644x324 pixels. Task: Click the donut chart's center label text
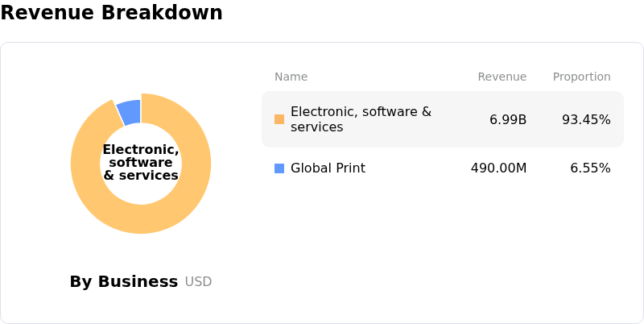(141, 163)
